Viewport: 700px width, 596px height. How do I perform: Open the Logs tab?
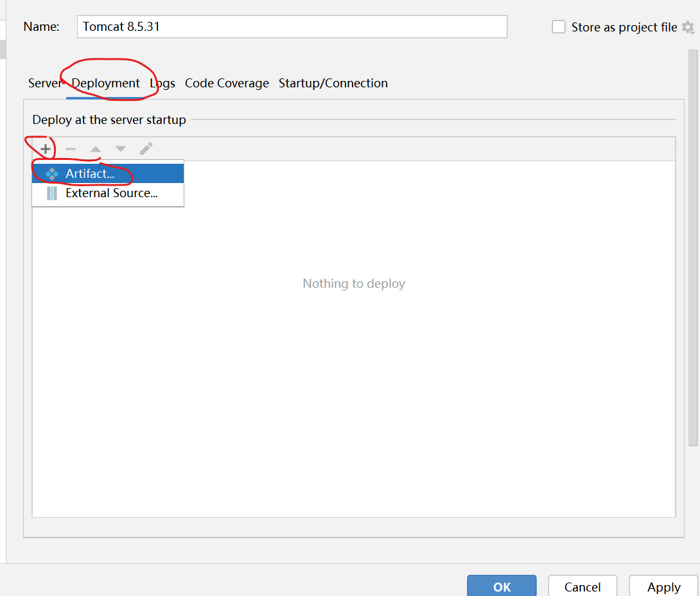point(162,83)
